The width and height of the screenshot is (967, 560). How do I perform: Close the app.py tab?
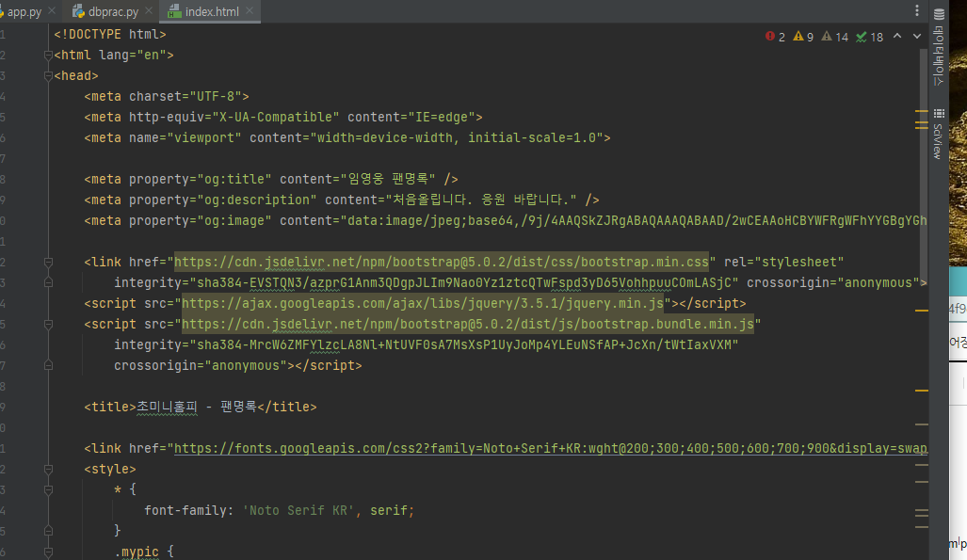(52, 10)
